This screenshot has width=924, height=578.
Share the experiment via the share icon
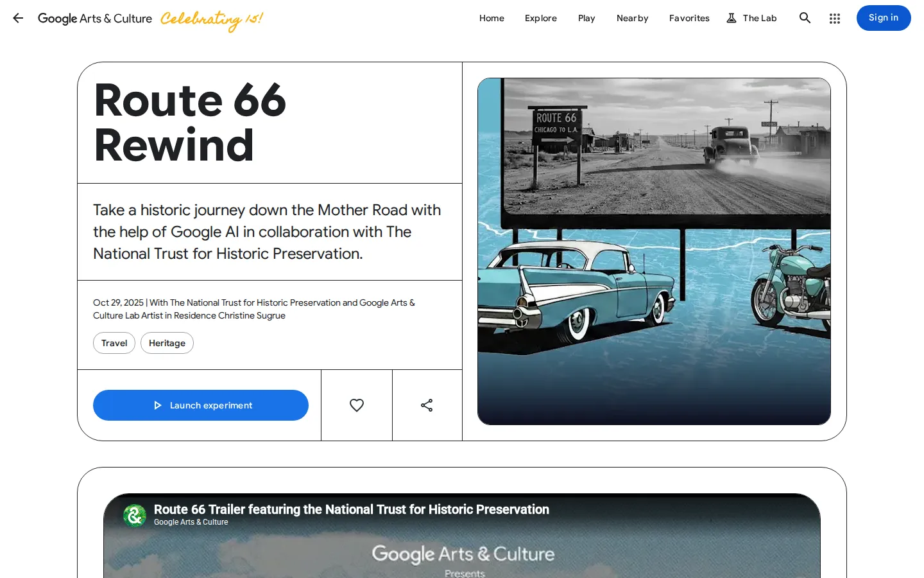coord(427,405)
